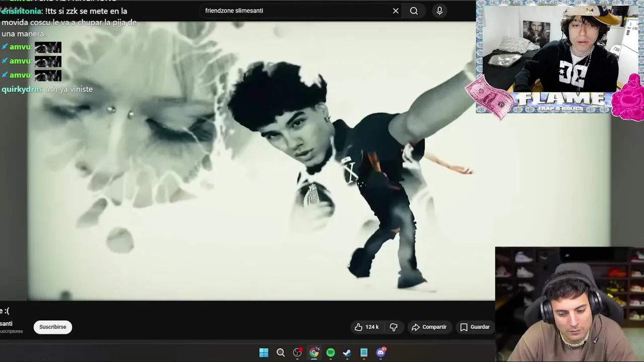Image resolution: width=644 pixels, height=362 pixels.
Task: Open Spotify from the taskbar
Action: click(331, 352)
